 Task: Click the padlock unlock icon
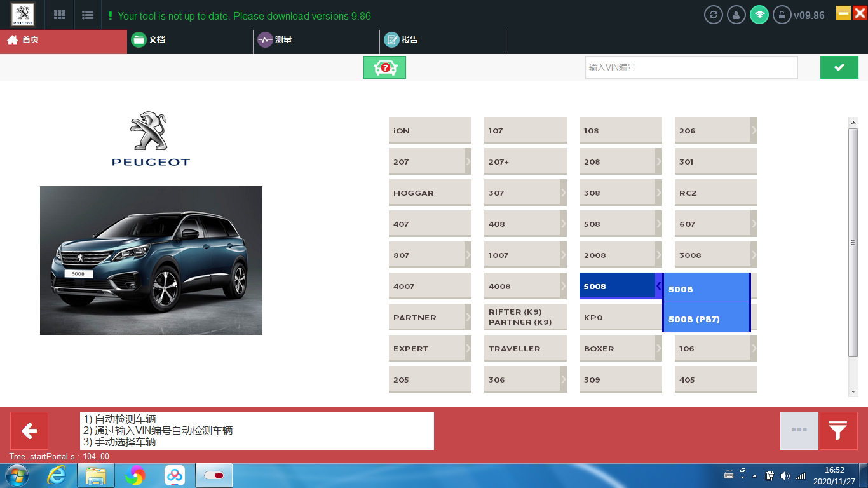tap(782, 15)
